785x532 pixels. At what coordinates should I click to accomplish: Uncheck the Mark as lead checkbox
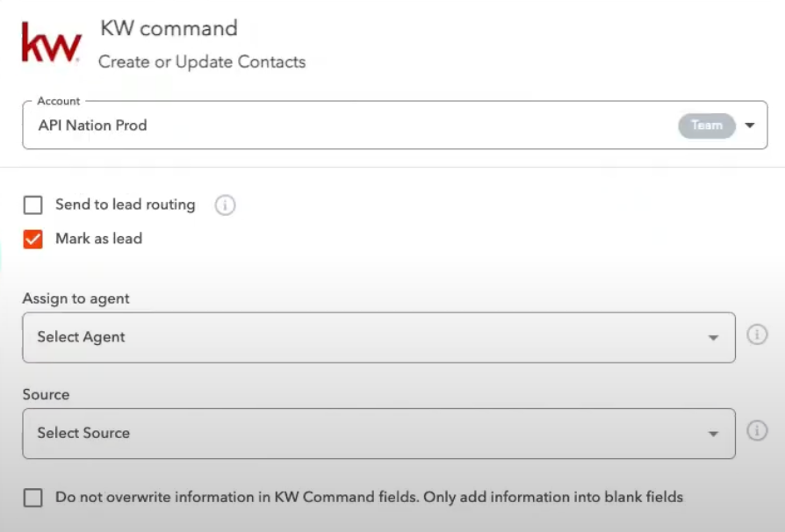tap(33, 239)
